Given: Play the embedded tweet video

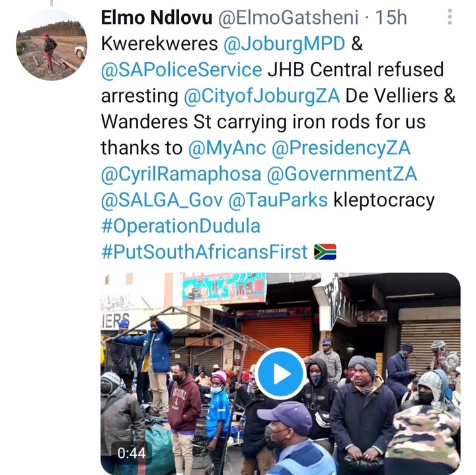Looking at the screenshot, I should [x=280, y=373].
